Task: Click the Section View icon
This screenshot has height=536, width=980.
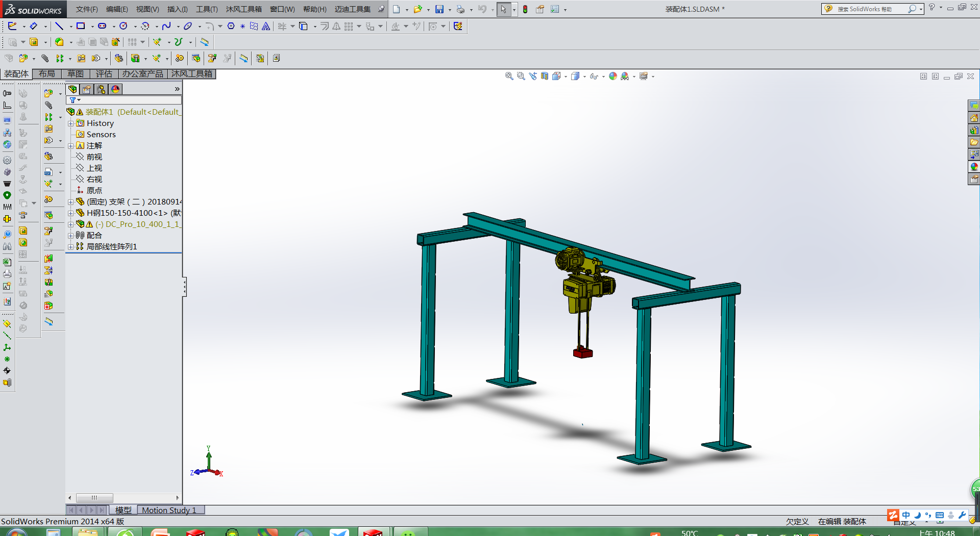Action: [x=545, y=76]
